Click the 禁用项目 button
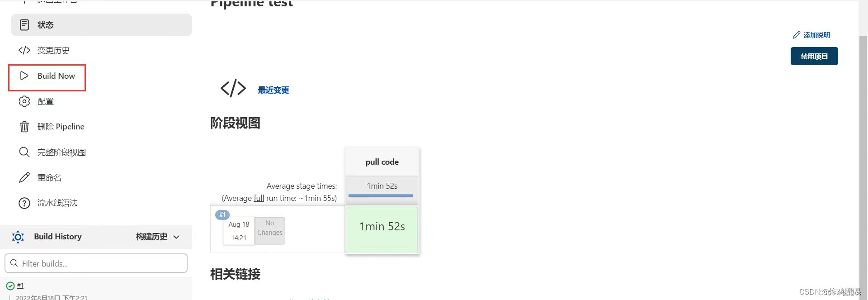The height and width of the screenshot is (300, 868). coord(814,56)
